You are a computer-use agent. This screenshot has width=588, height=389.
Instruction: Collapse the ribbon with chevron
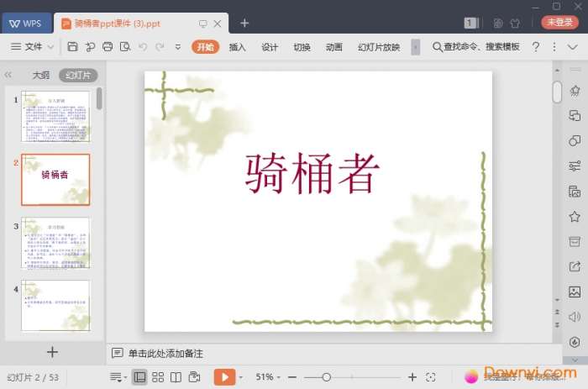tap(572, 47)
